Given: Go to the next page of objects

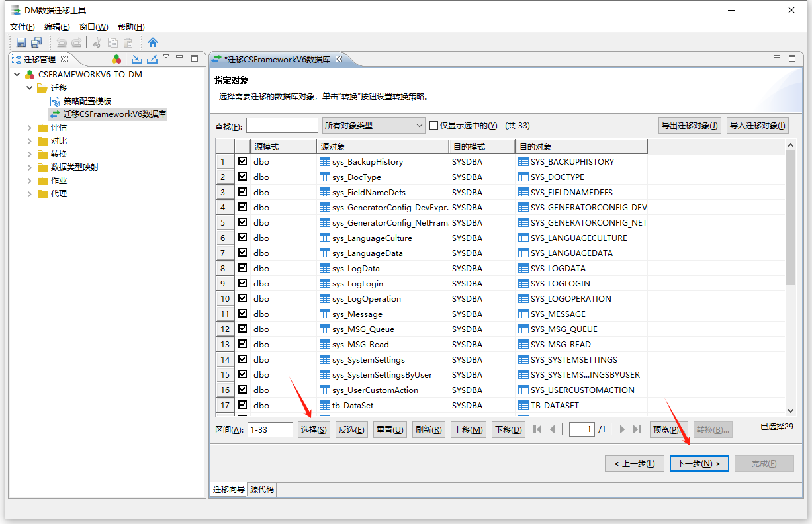Looking at the screenshot, I should [x=622, y=429].
